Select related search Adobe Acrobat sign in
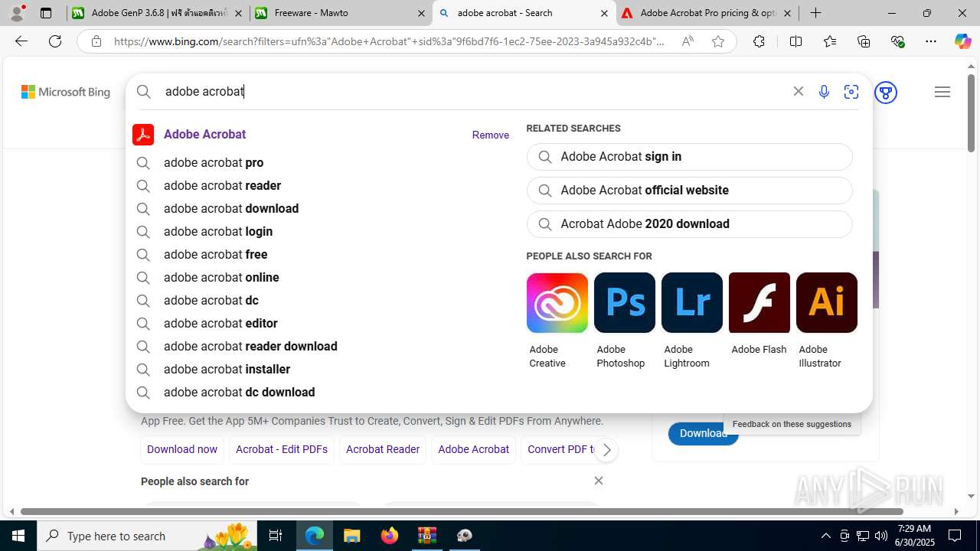This screenshot has width=980, height=551. [x=689, y=156]
